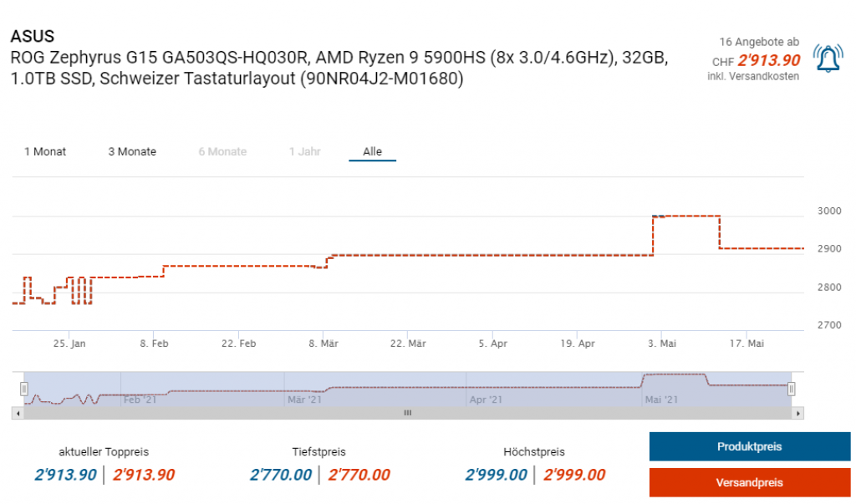The image size is (856, 504).
Task: Click the blue Tiefstpreis value 2'770.00
Action: [281, 475]
